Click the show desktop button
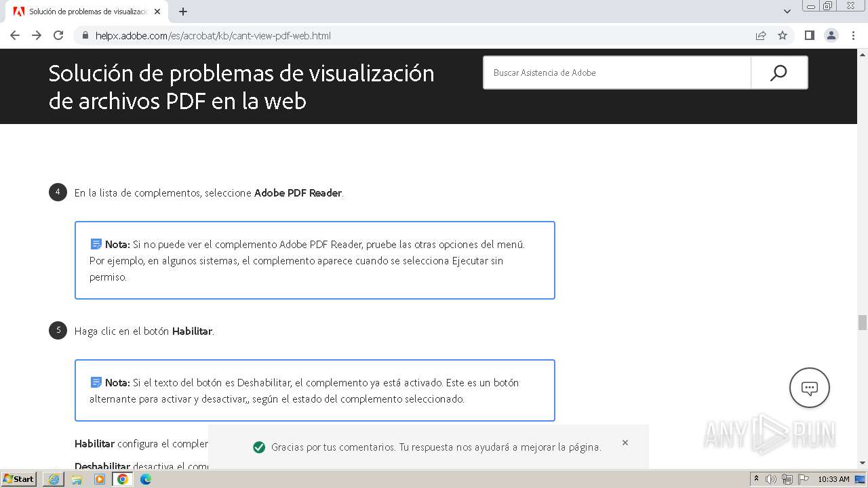 click(861, 479)
